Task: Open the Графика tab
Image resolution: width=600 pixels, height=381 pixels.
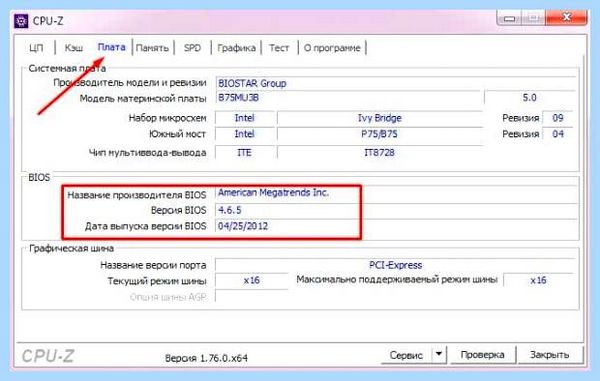Action: click(x=236, y=48)
